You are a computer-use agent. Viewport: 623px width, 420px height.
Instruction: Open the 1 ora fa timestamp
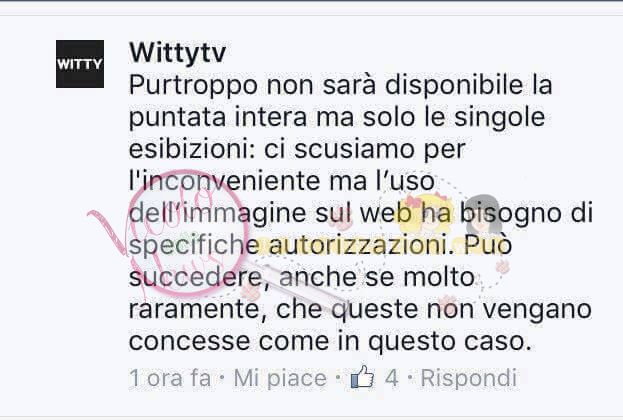tap(170, 377)
